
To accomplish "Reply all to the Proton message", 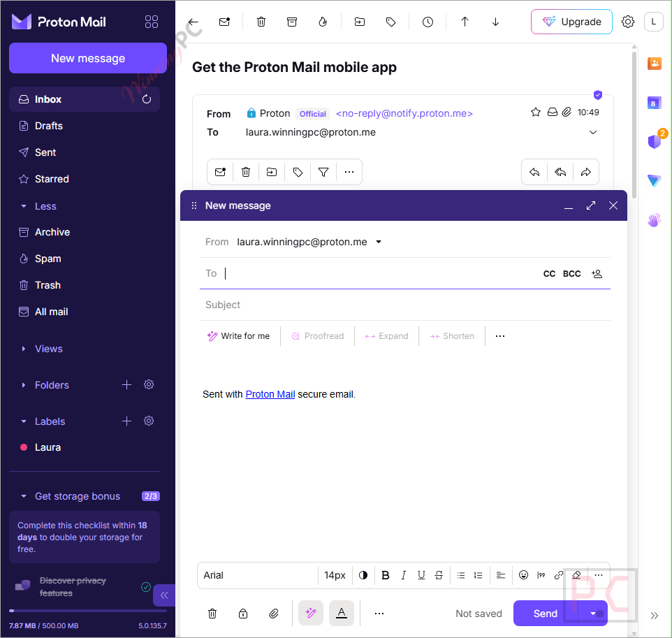I will (x=560, y=173).
